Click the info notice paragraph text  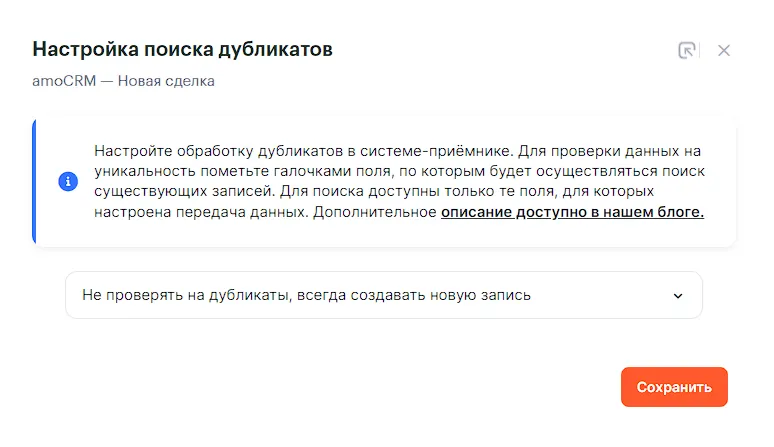(399, 181)
